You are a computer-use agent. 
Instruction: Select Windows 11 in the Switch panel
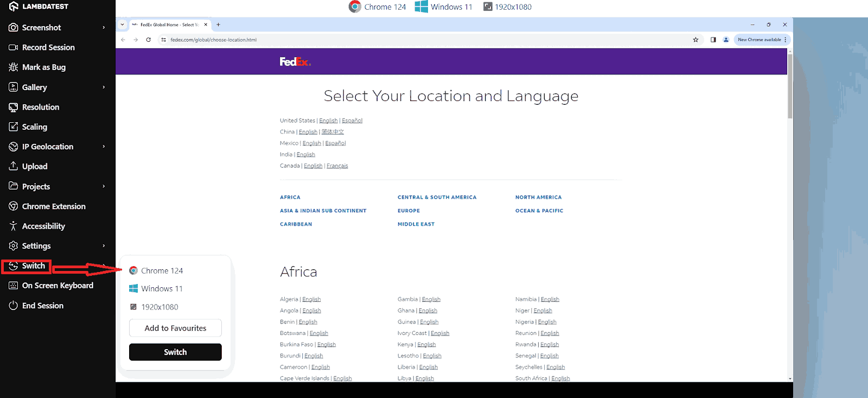click(x=156, y=289)
